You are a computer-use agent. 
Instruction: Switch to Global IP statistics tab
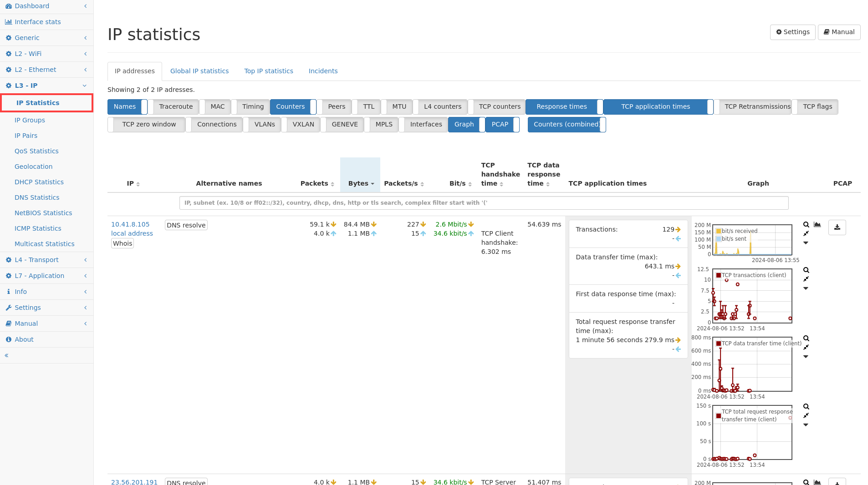click(x=199, y=71)
